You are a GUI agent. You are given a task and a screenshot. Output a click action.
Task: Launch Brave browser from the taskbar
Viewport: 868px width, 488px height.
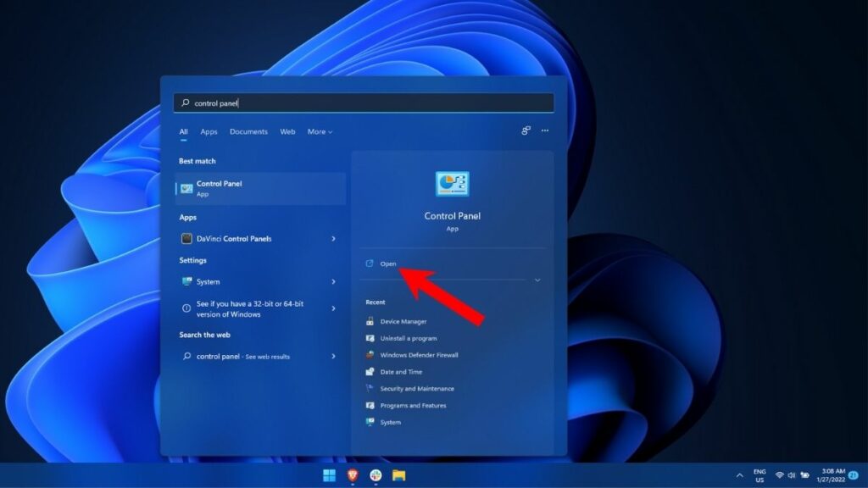352,475
